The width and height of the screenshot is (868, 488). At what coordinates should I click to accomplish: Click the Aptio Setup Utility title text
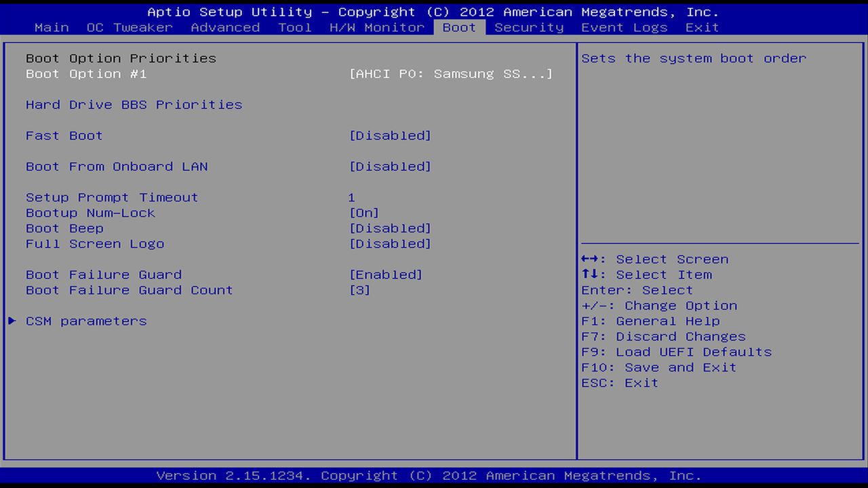tap(433, 12)
